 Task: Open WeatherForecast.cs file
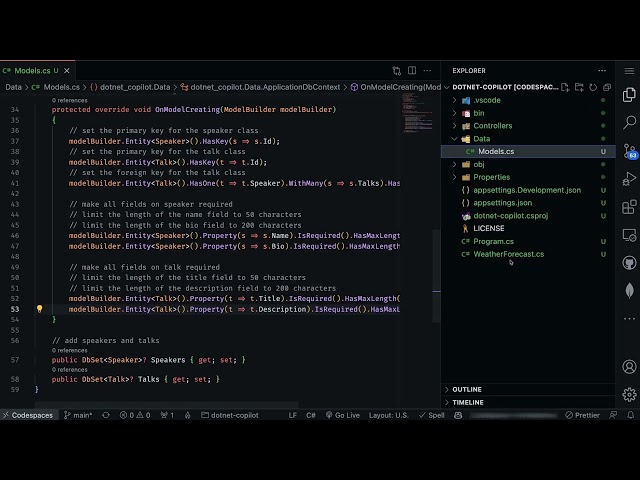pos(508,254)
